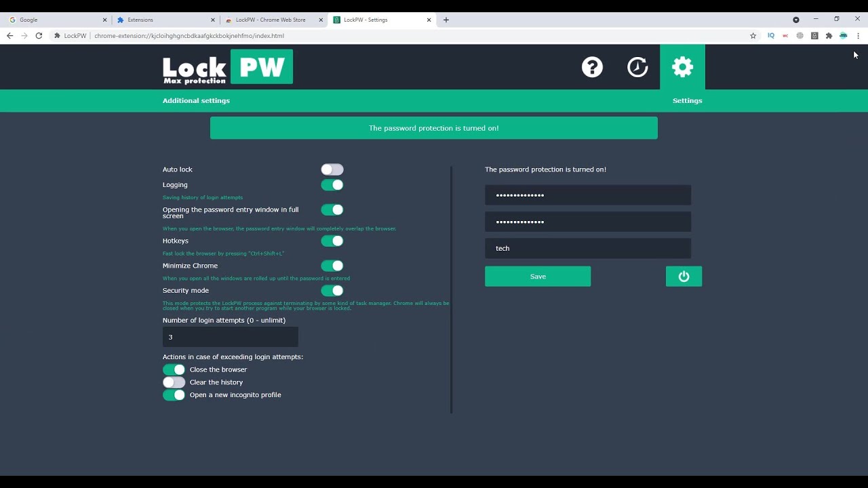Open the settings gear icon
868x488 pixels.
(x=682, y=66)
